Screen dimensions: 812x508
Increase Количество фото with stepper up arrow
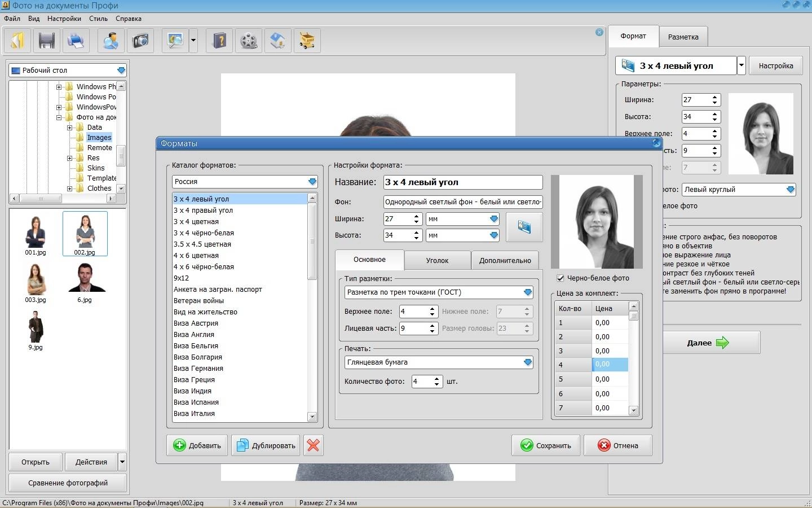[437, 379]
